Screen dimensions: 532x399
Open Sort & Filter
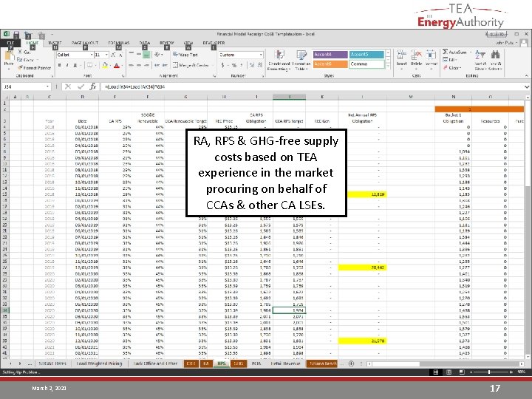click(x=480, y=61)
